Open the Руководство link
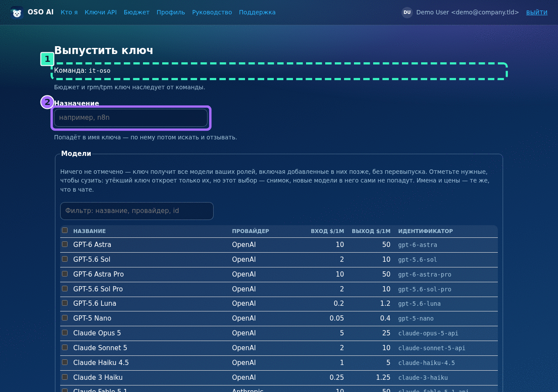Screen dimensions: 558x392 point(212,12)
